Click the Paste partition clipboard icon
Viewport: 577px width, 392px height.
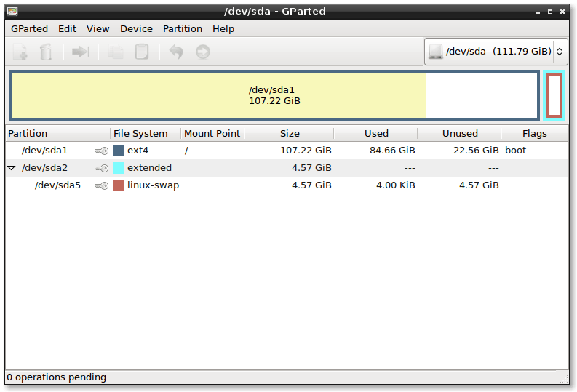[142, 52]
